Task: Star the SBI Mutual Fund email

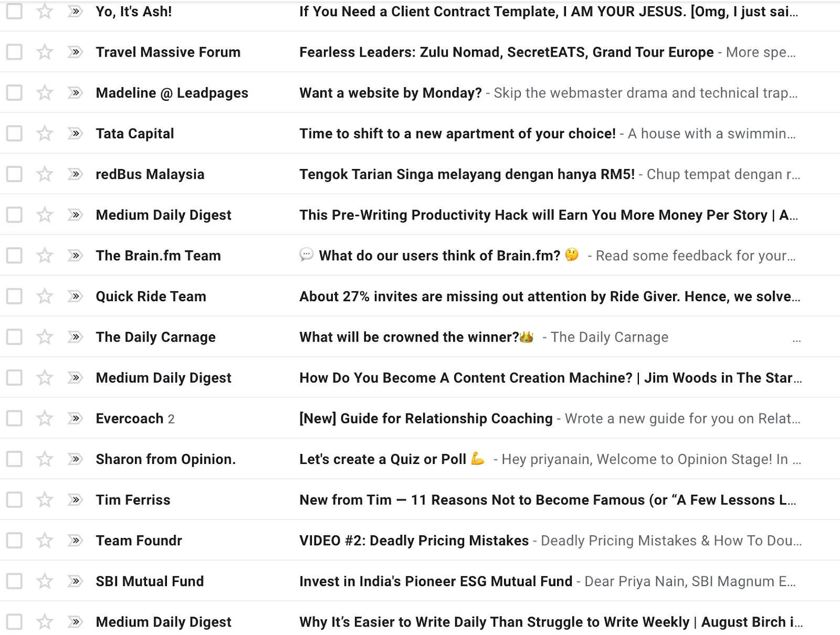Action: 45,581
